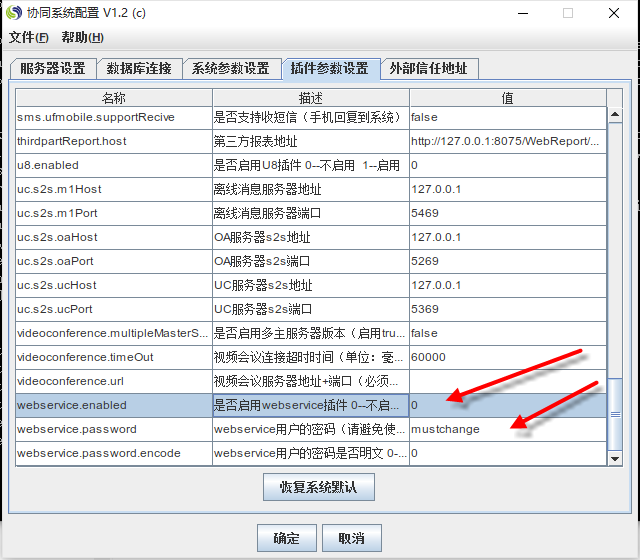Click the 5269 value cell
The width and height of the screenshot is (640, 560).
tap(508, 262)
